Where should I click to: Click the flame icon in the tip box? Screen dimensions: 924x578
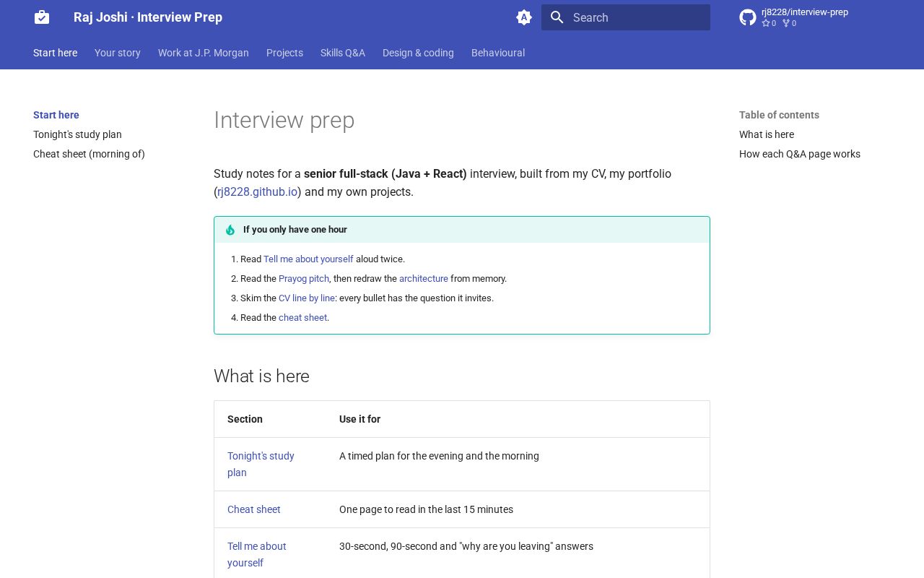pyautogui.click(x=230, y=230)
